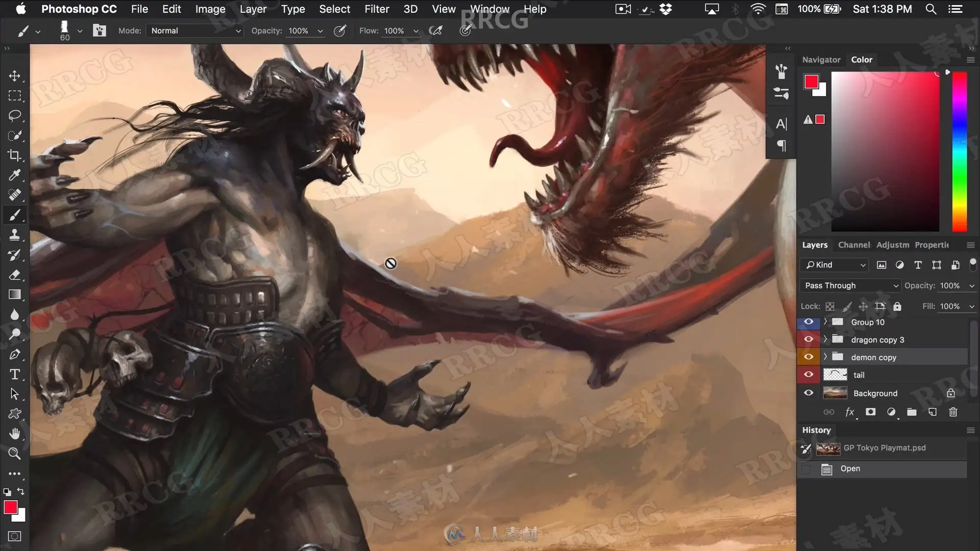Image resolution: width=980 pixels, height=551 pixels.
Task: Hide the dragon copy 3 group
Action: click(808, 339)
